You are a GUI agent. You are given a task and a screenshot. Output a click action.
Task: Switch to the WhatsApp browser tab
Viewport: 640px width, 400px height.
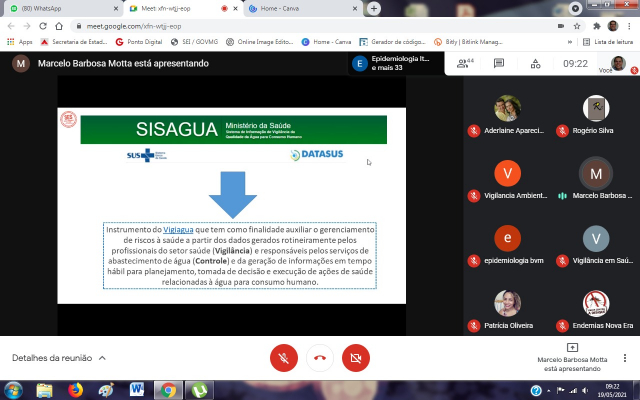pos(63,9)
